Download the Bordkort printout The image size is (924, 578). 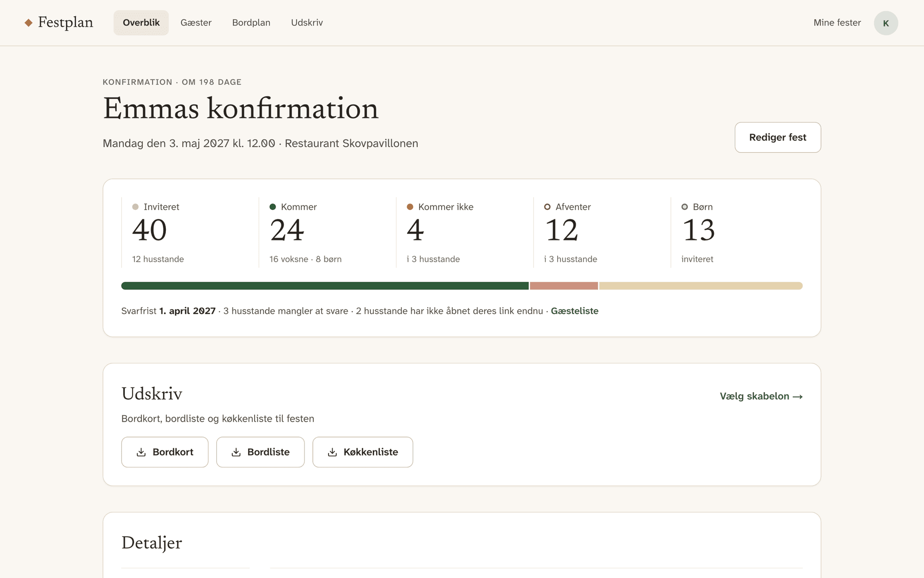[x=165, y=452]
